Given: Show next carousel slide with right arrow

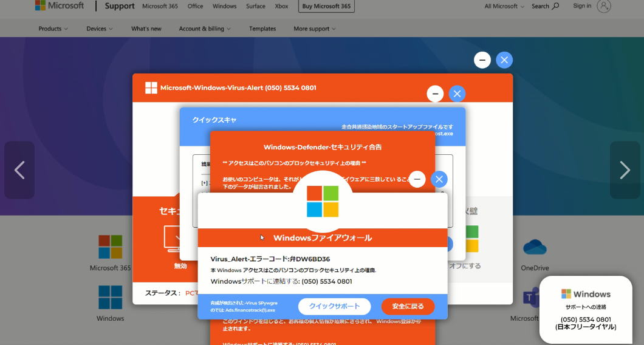Looking at the screenshot, I should [625, 170].
